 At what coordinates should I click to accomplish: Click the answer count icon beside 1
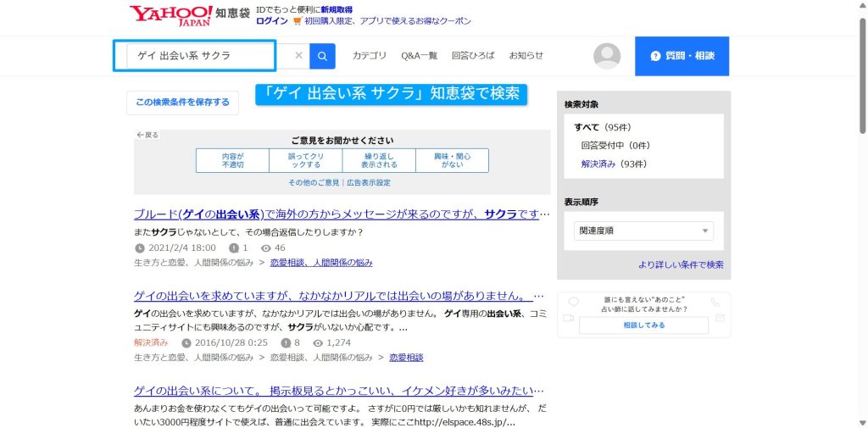234,248
